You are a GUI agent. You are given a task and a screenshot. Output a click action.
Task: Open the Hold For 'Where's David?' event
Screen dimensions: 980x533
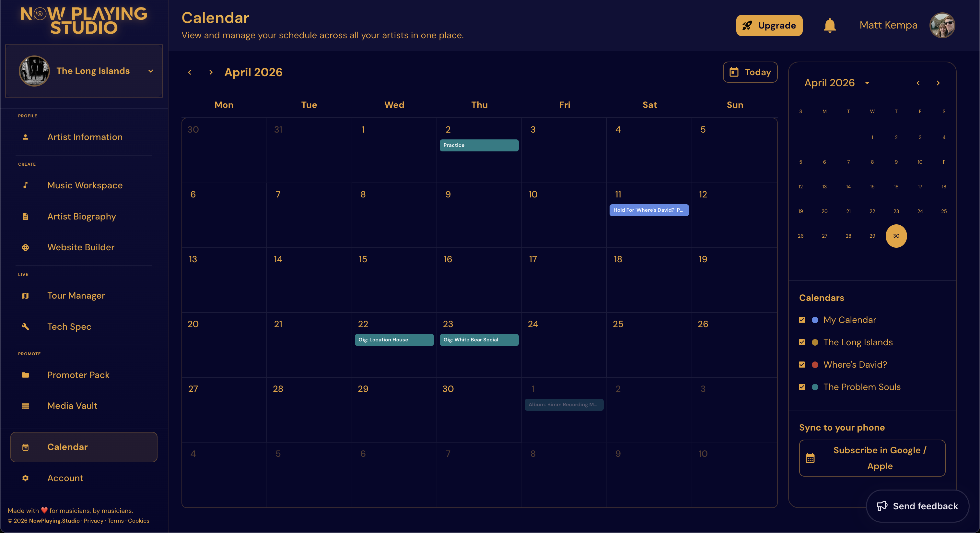pos(649,210)
